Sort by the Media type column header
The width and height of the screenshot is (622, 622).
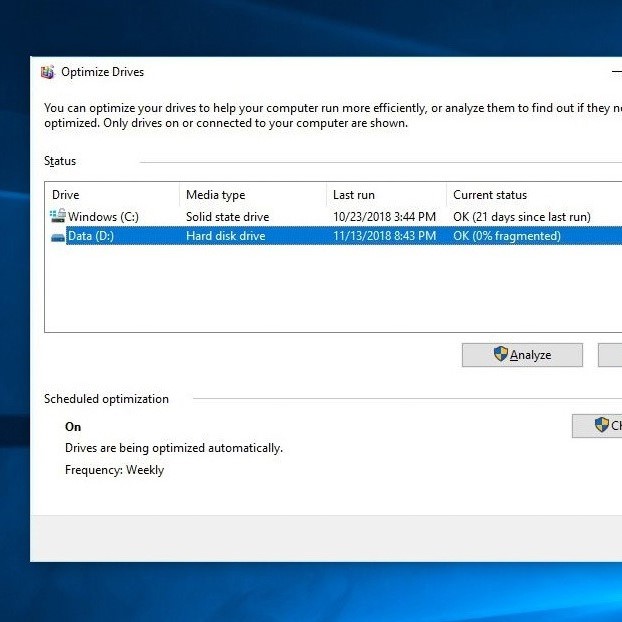[253, 195]
